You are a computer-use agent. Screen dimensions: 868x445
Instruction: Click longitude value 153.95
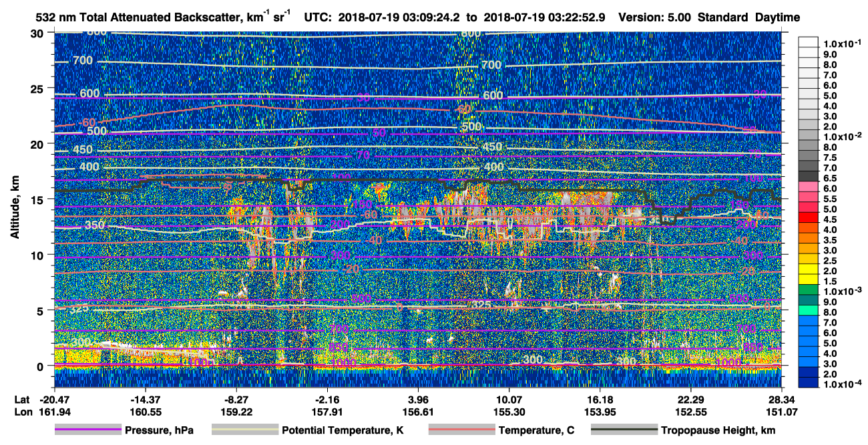pos(600,412)
